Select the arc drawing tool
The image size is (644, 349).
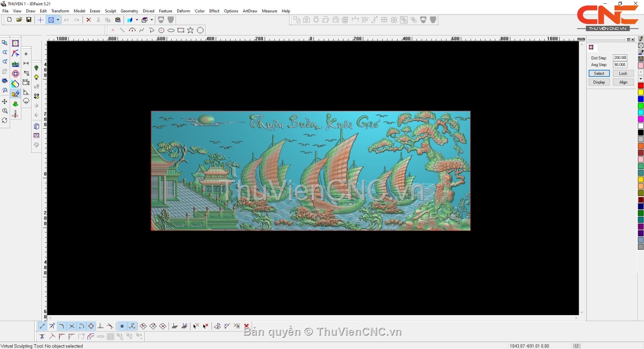[132, 30]
